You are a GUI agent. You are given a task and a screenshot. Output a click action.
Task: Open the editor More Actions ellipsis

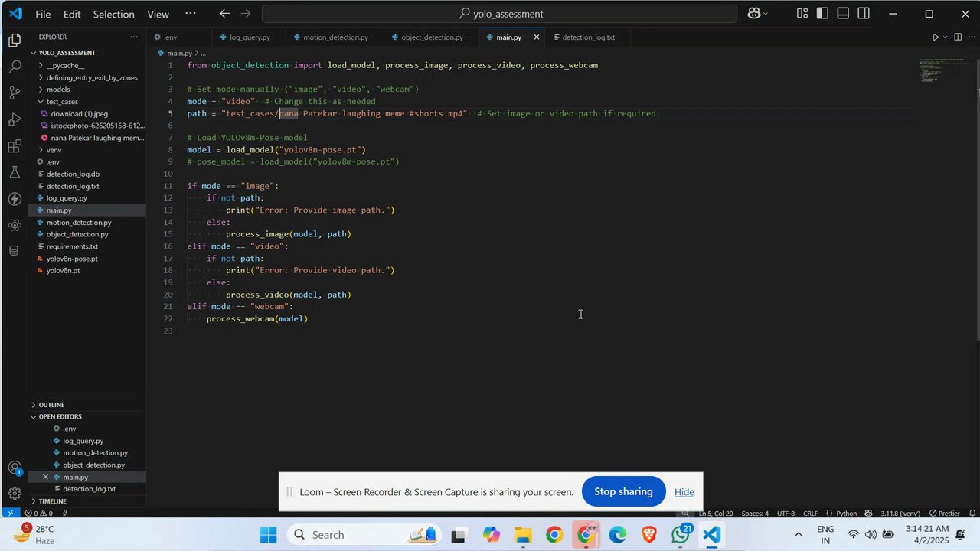(x=971, y=37)
